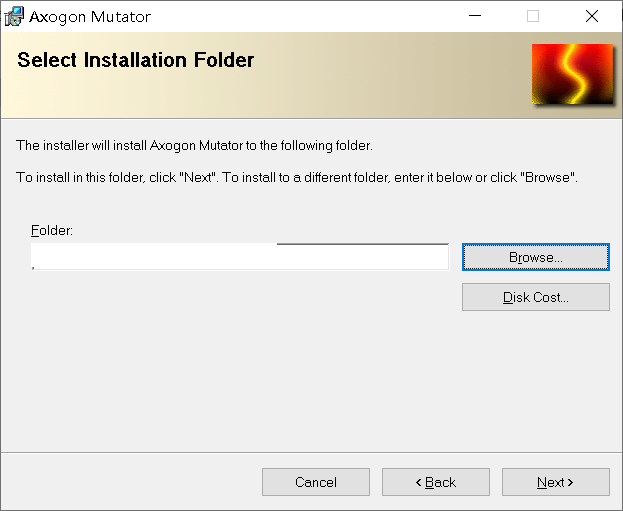The image size is (623, 511).
Task: Click the grayed-out maximize window button
Action: 533,16
